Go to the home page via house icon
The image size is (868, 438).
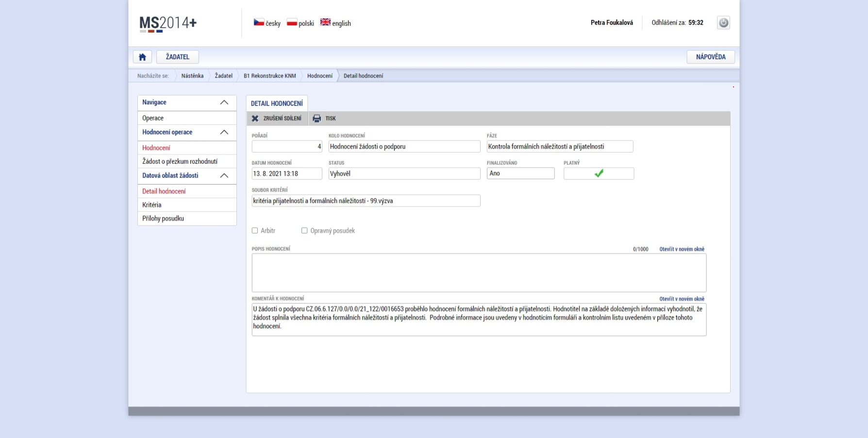[142, 57]
